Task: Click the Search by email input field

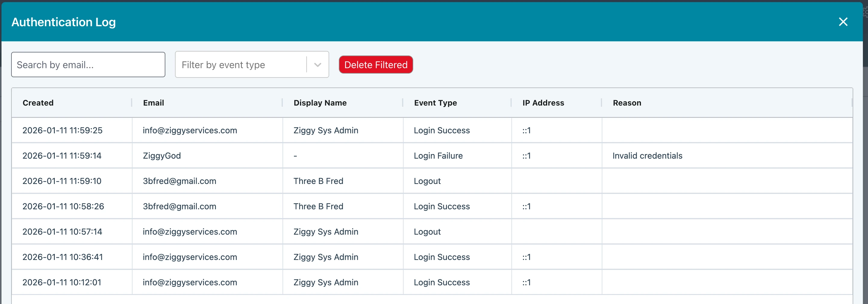Action: (x=88, y=65)
